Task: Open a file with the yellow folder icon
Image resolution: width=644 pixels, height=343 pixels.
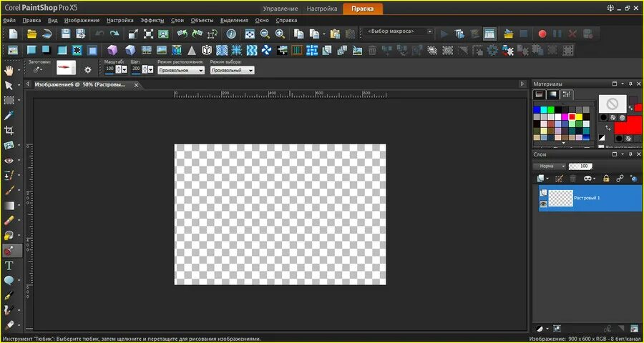Action: pos(31,34)
